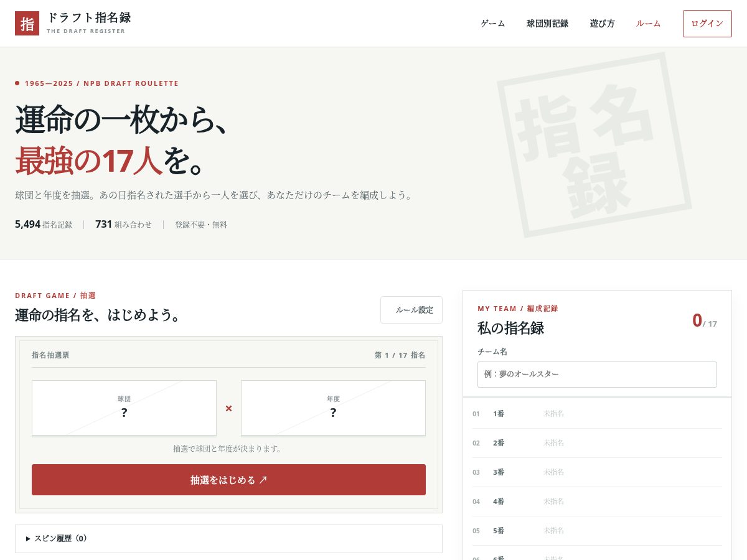Select roster row 5番 未指名
The width and height of the screenshot is (747, 560).
point(597,531)
